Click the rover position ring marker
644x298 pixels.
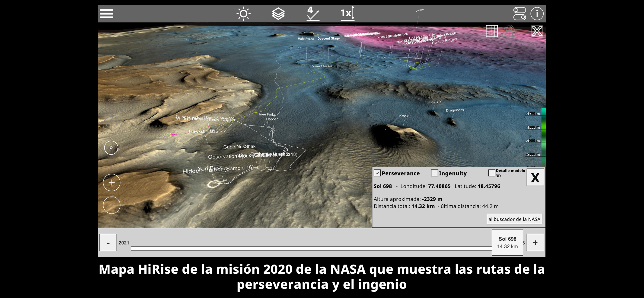214,184
